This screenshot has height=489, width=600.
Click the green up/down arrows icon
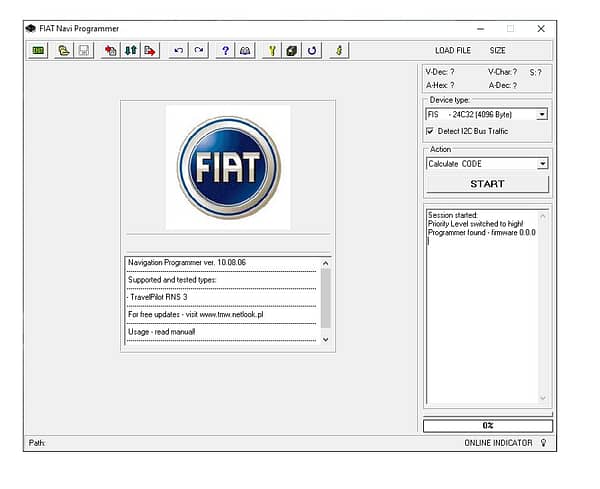tap(130, 50)
